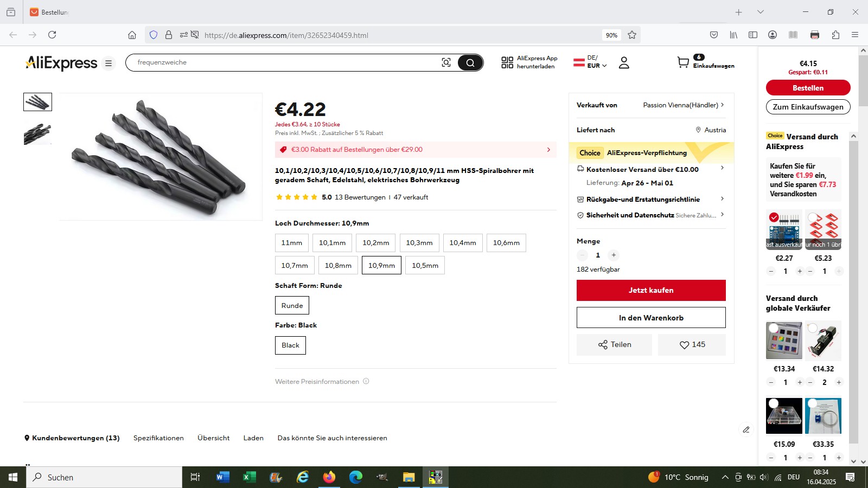Increase Menge quantity with plus button

tap(614, 255)
